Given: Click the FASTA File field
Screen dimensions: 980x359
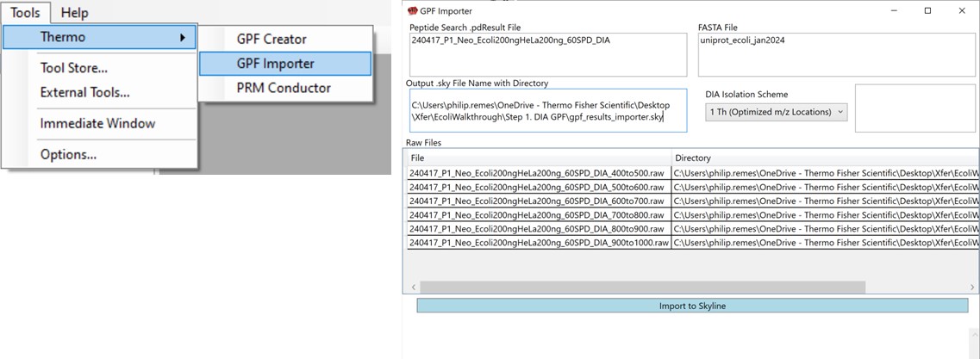Looking at the screenshot, I should [x=836, y=54].
